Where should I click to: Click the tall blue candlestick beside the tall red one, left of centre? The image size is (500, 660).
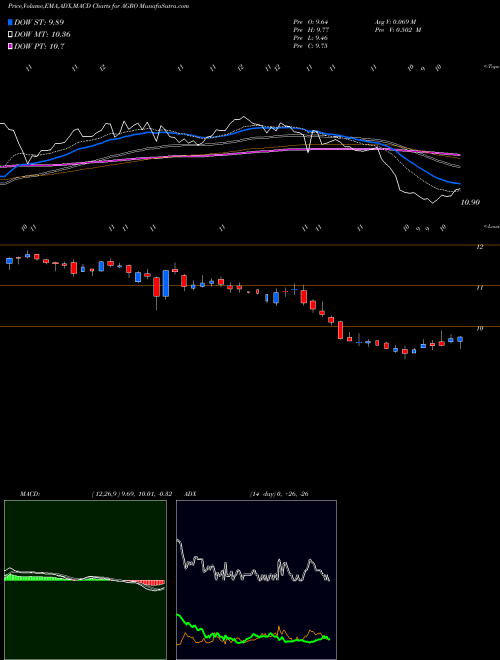tap(166, 284)
